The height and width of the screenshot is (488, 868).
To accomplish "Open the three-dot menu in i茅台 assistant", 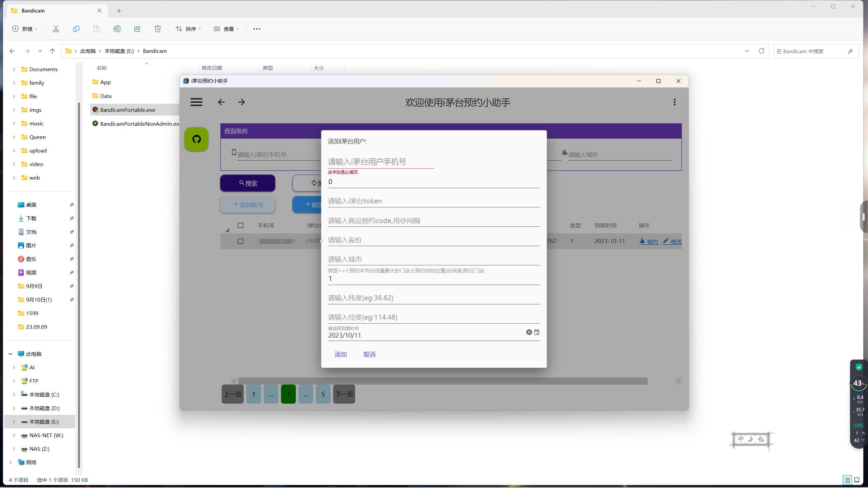I will click(x=674, y=102).
